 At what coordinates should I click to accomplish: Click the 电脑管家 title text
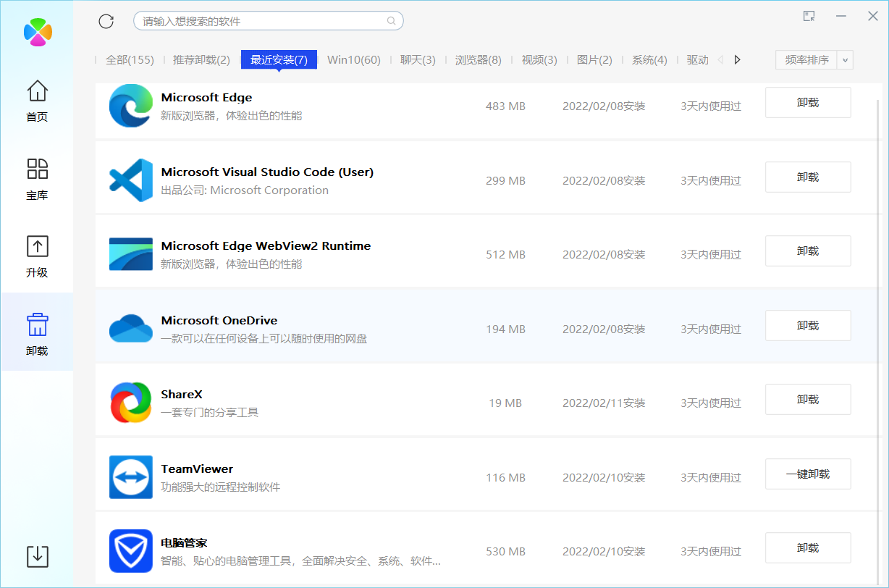pos(185,543)
